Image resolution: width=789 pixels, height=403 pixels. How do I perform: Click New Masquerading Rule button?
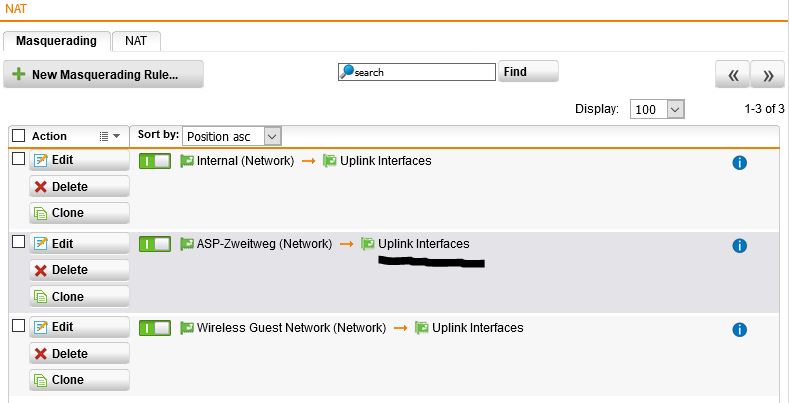coord(103,74)
